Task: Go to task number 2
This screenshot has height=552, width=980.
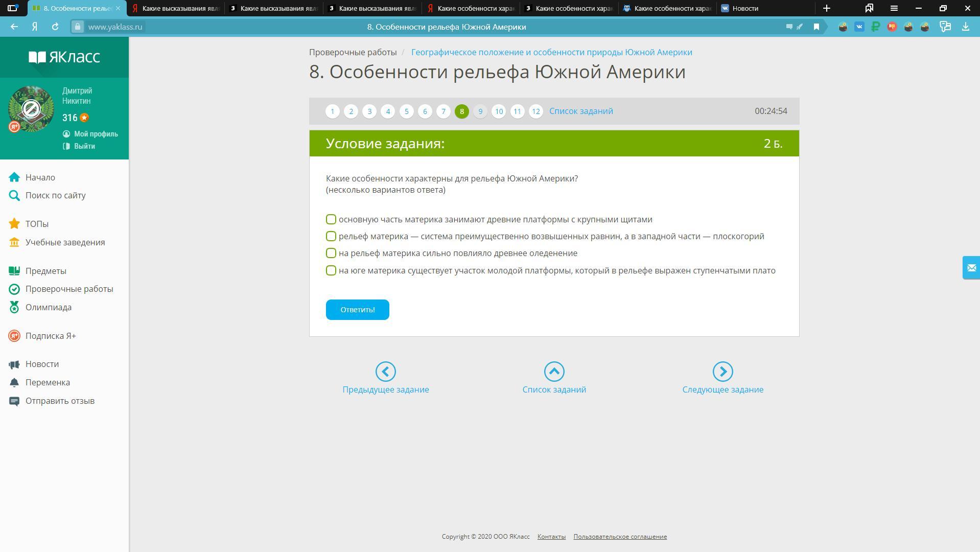Action: coord(351,111)
